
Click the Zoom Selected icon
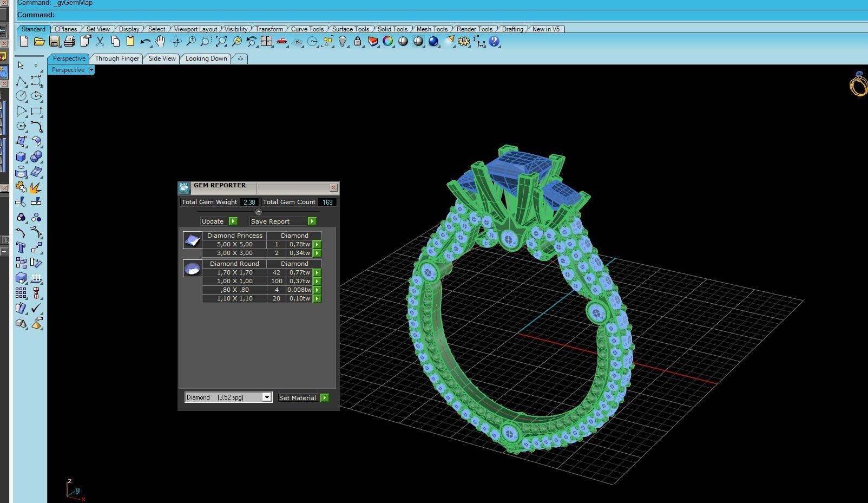tap(236, 42)
